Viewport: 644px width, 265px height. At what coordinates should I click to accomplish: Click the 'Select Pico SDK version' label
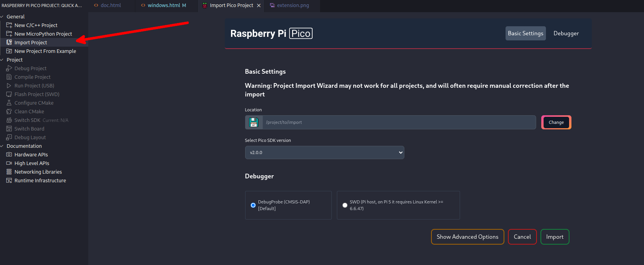[268, 140]
